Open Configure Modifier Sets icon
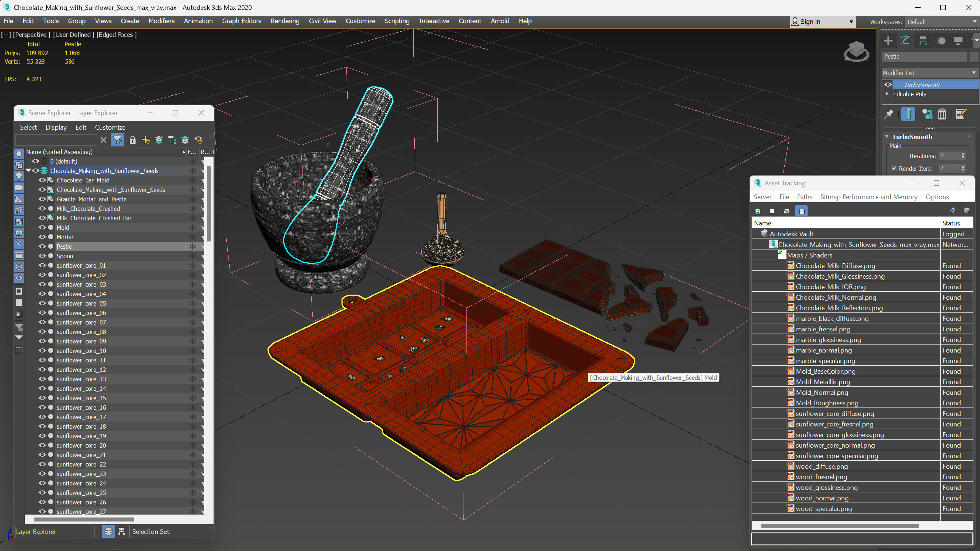The height and width of the screenshot is (551, 980). (x=961, y=114)
